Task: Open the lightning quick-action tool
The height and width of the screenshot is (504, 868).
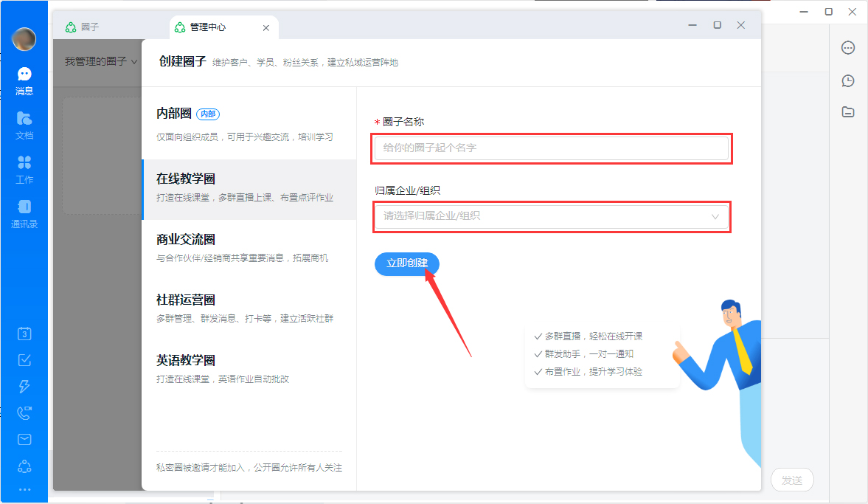Action: pyautogui.click(x=24, y=386)
